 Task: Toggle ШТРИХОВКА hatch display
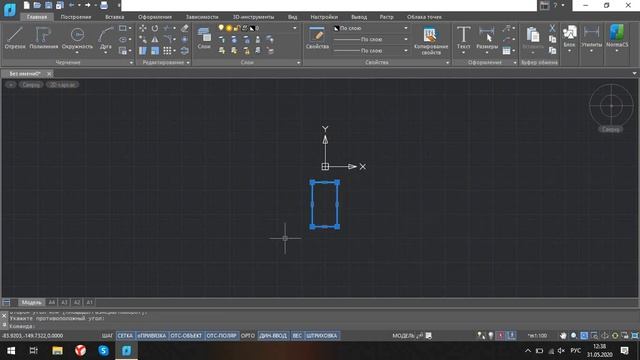(322, 336)
